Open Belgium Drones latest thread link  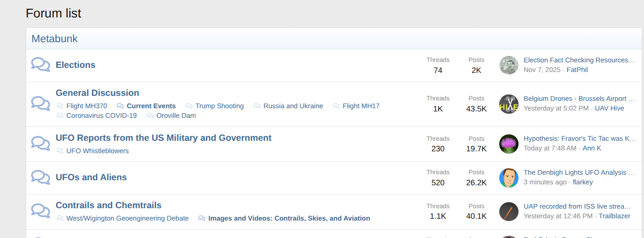click(579, 99)
